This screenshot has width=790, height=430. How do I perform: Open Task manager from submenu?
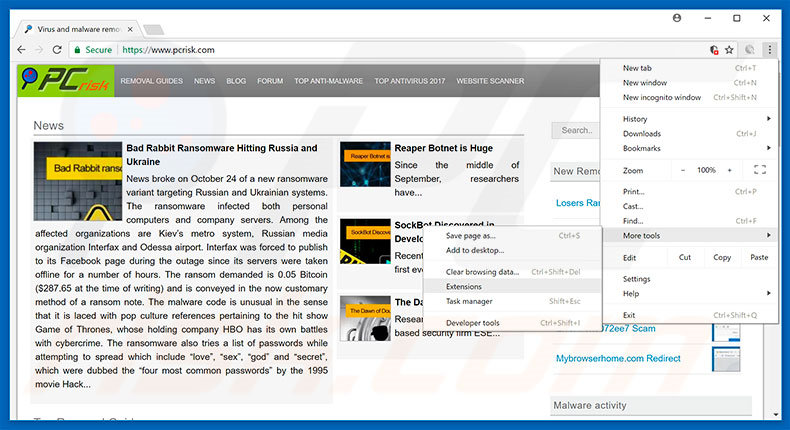tap(512, 301)
